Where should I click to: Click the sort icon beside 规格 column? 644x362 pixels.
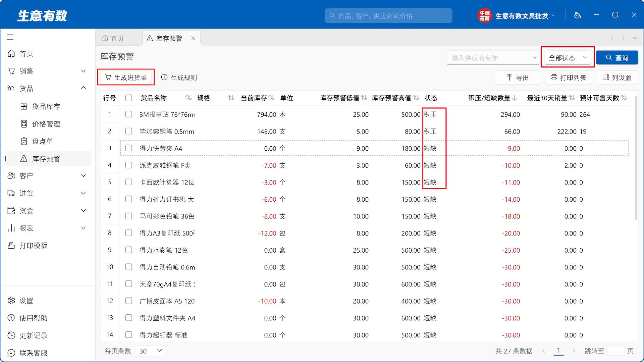(x=231, y=98)
